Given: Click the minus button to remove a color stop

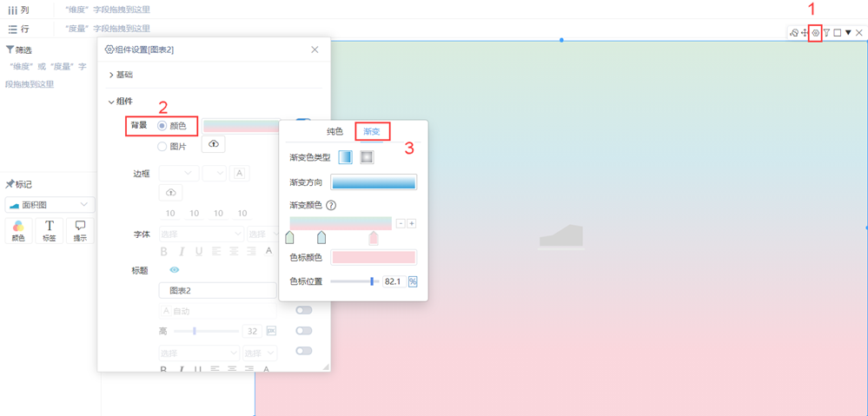Looking at the screenshot, I should coord(401,223).
